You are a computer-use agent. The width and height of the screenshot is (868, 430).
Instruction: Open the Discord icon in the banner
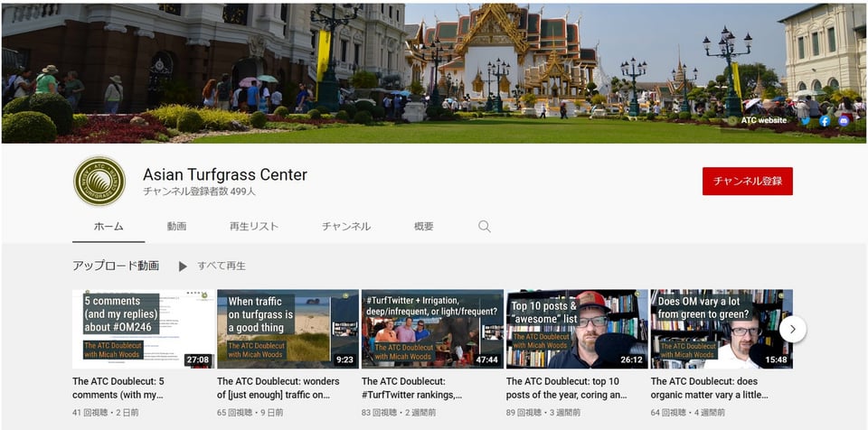pyautogui.click(x=844, y=121)
